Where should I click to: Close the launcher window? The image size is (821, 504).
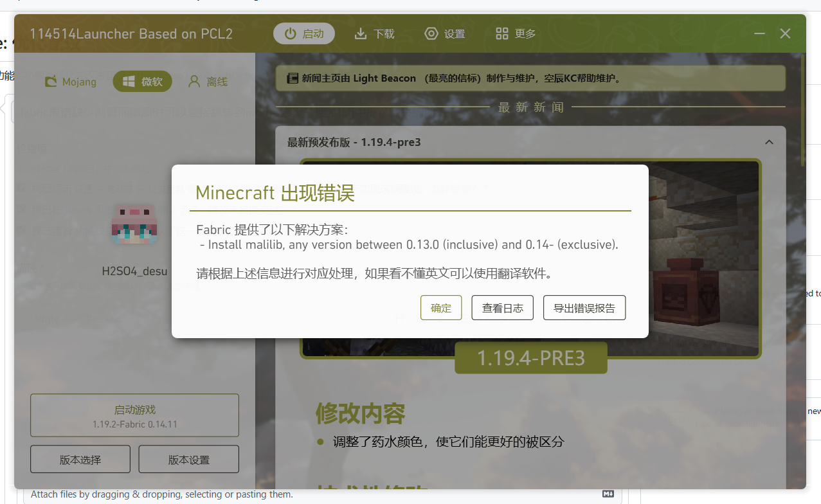click(785, 33)
